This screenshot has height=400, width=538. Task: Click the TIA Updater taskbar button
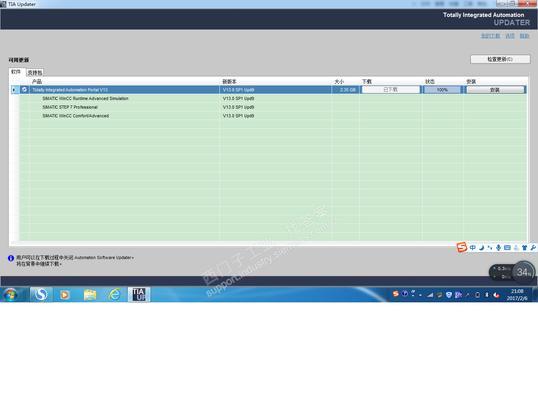click(x=139, y=294)
